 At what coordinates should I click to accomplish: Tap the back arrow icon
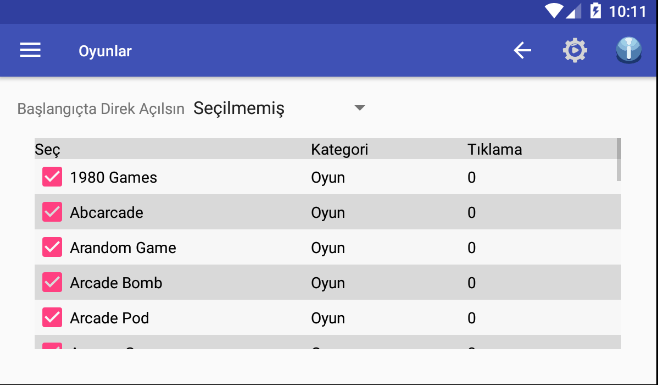click(522, 50)
